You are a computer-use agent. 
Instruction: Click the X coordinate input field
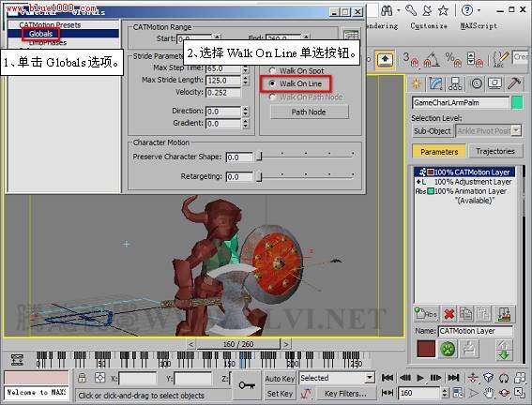click(x=137, y=379)
